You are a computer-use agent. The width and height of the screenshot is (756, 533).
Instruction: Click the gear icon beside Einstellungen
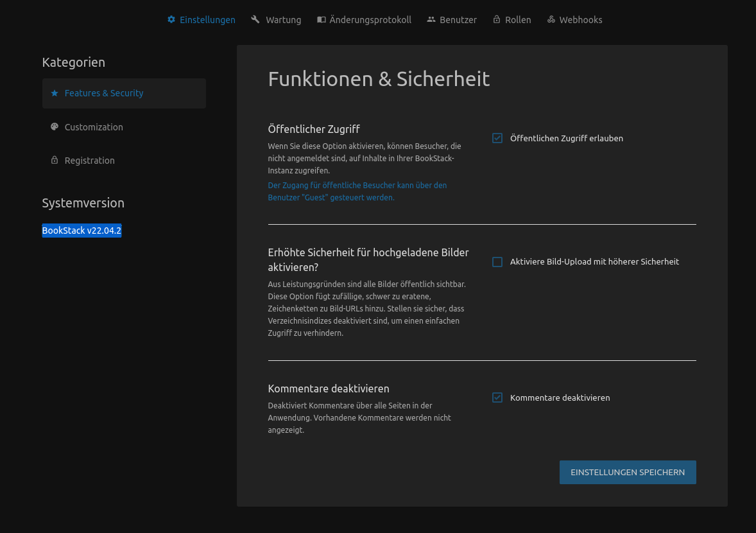[171, 20]
